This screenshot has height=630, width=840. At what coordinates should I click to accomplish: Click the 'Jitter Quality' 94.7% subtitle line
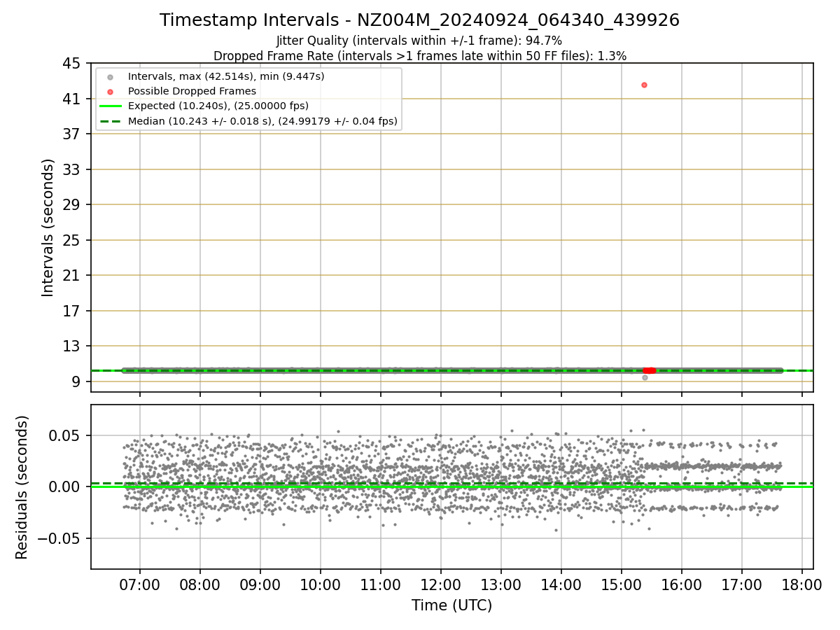click(419, 41)
